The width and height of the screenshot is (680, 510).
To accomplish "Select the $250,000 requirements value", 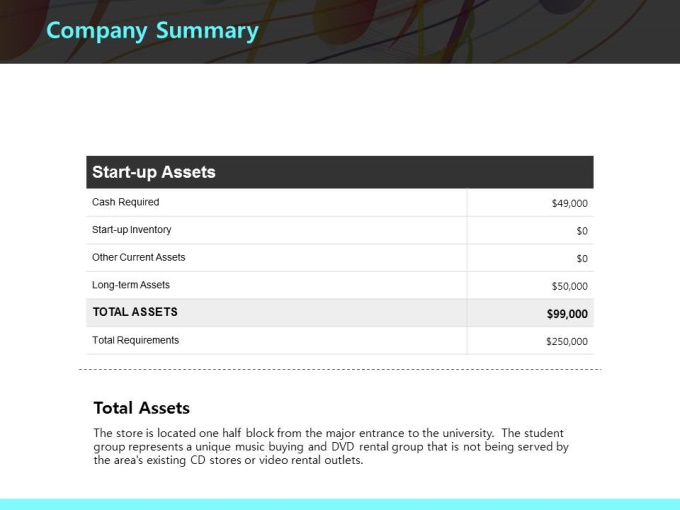I will (567, 342).
